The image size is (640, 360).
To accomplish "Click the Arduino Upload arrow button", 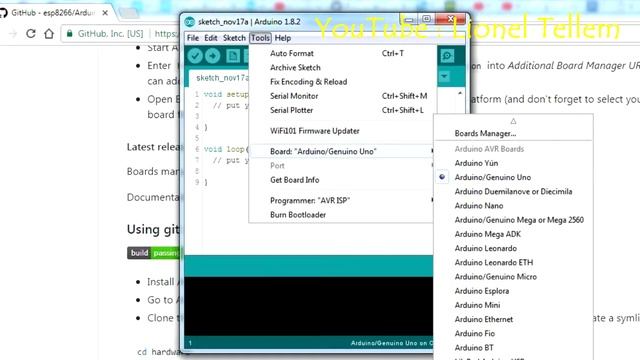I will (x=213, y=56).
